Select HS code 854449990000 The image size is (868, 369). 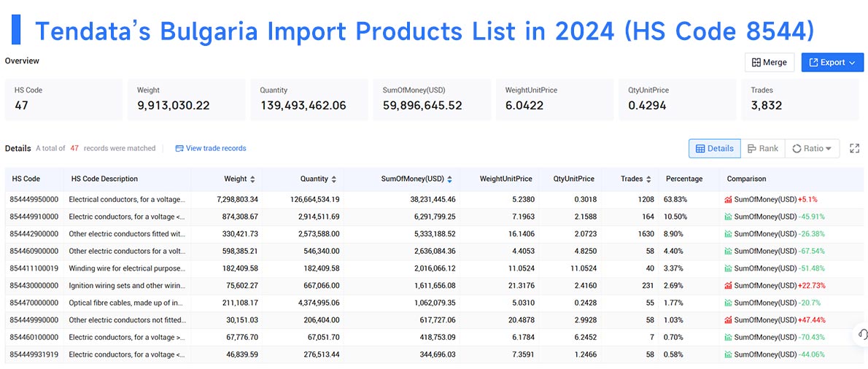[x=34, y=319]
